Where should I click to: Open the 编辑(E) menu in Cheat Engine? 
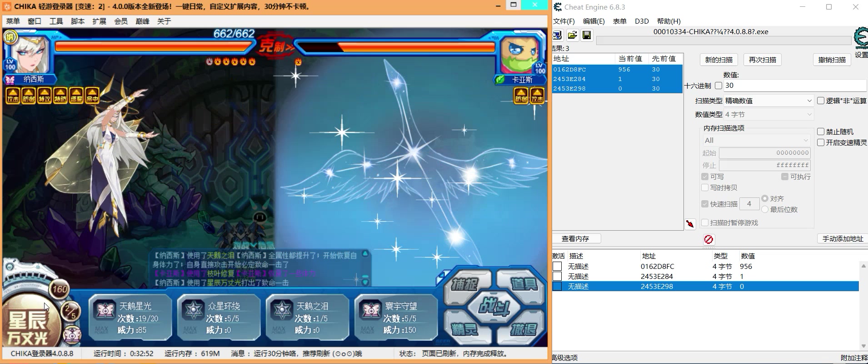(594, 21)
